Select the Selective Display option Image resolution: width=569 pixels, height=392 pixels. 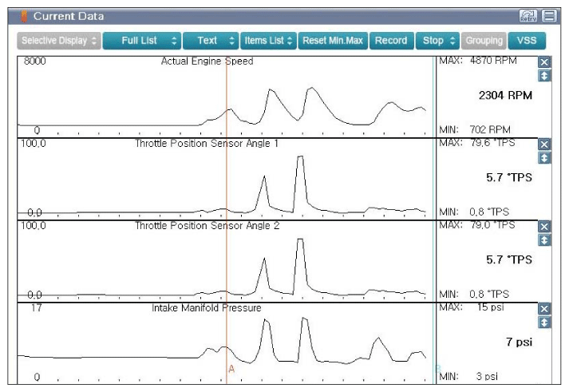pyautogui.click(x=59, y=41)
